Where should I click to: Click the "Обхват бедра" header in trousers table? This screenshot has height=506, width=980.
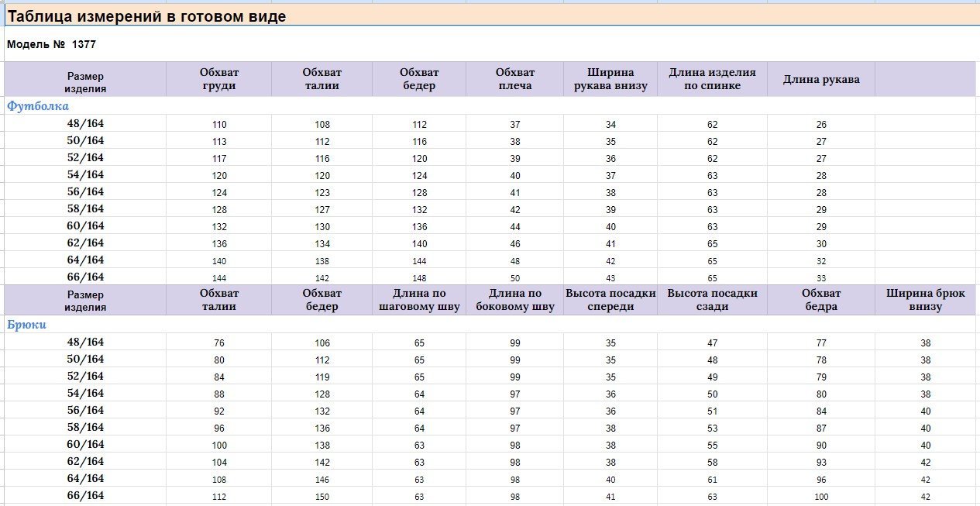click(x=821, y=300)
